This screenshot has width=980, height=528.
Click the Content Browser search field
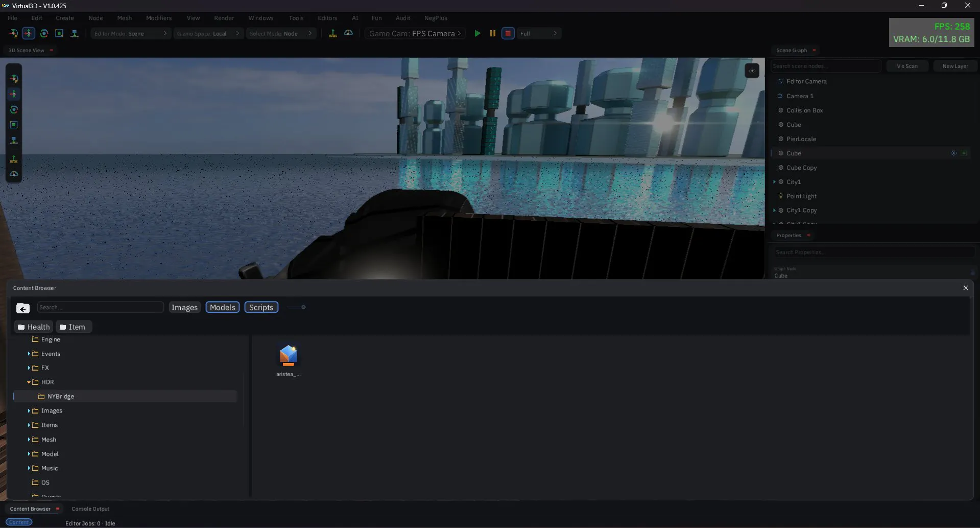coord(100,307)
